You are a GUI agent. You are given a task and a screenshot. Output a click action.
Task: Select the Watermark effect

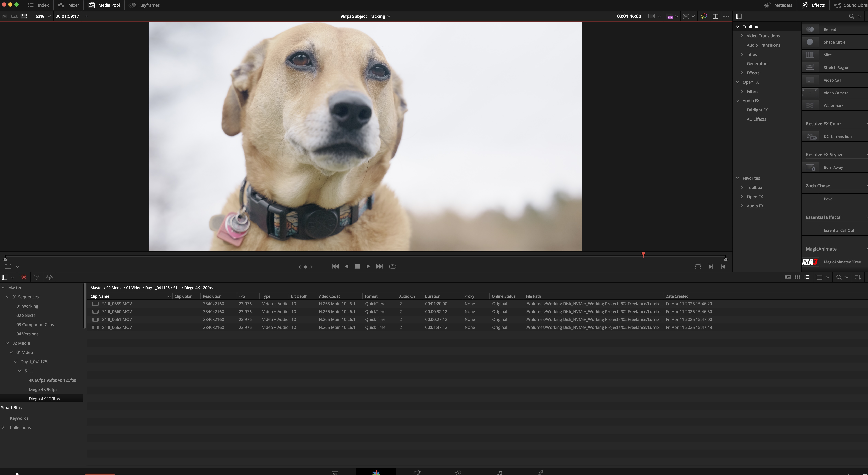tap(835, 105)
